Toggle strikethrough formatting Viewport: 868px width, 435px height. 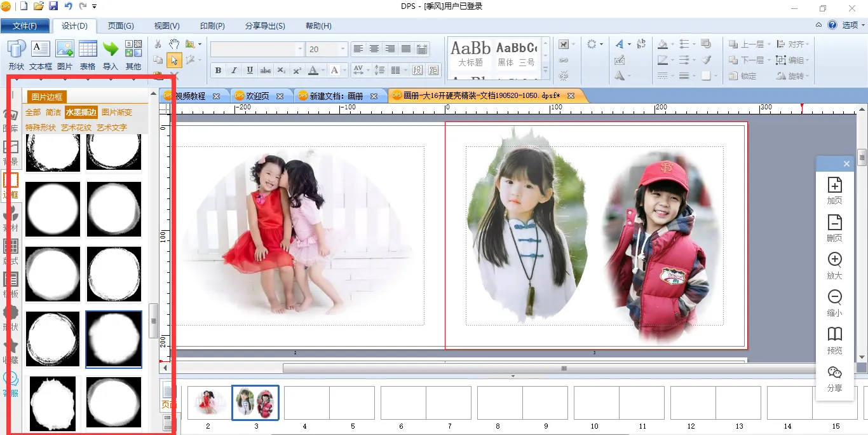[266, 70]
